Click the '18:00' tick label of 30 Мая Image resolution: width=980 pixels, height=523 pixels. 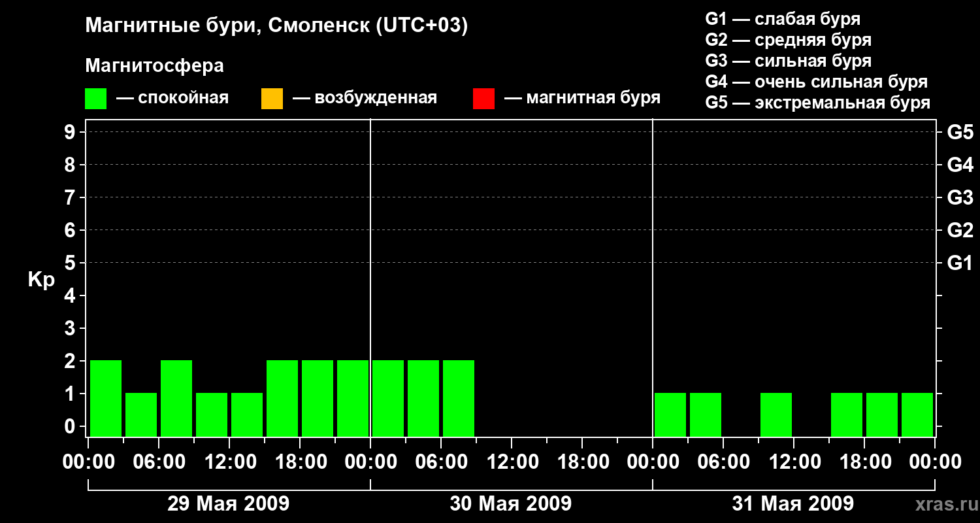click(582, 462)
